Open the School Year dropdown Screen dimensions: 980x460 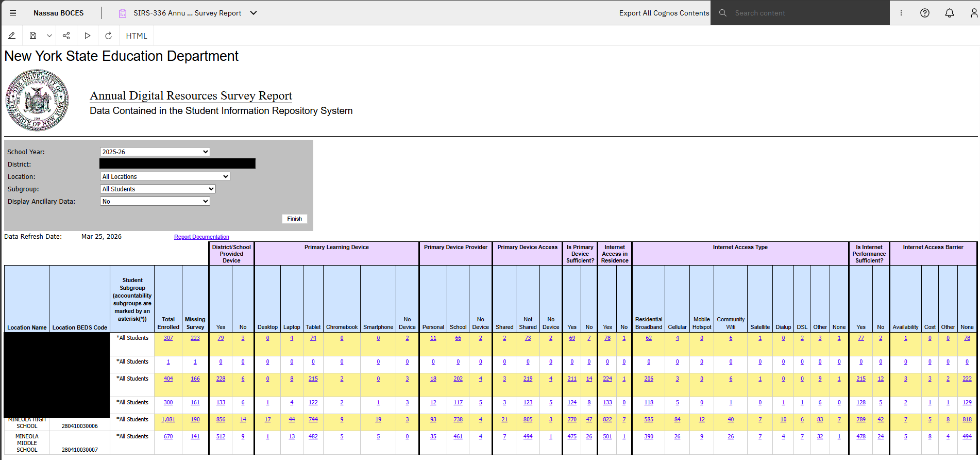(155, 152)
